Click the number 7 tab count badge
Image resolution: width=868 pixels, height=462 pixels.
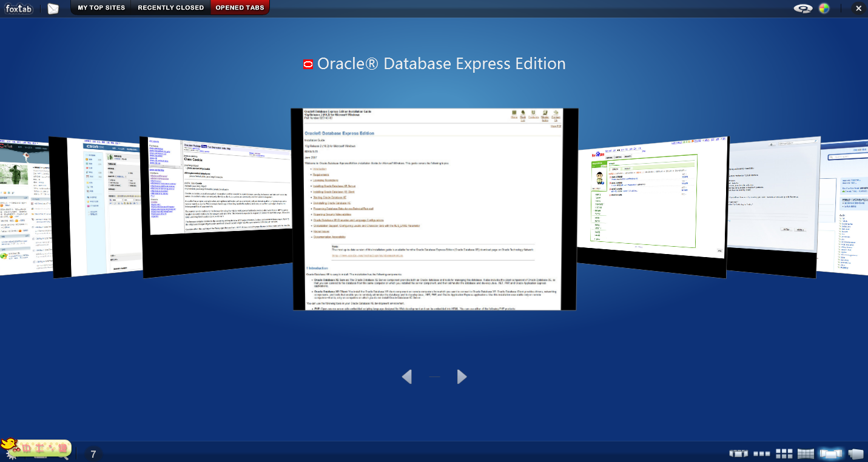click(x=93, y=454)
